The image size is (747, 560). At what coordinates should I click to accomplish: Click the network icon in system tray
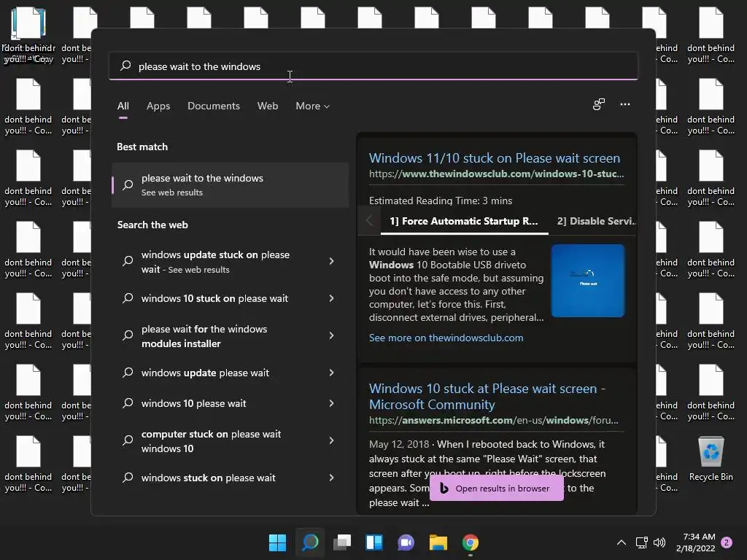(641, 542)
